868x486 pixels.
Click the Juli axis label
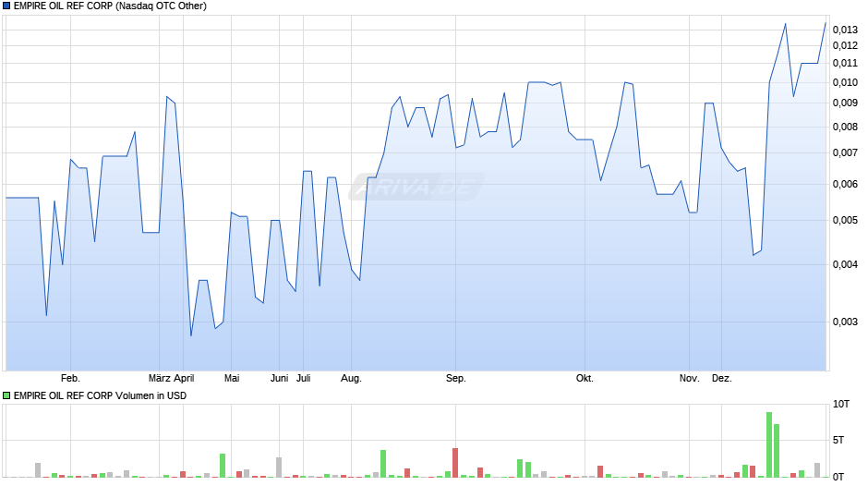[x=304, y=379]
